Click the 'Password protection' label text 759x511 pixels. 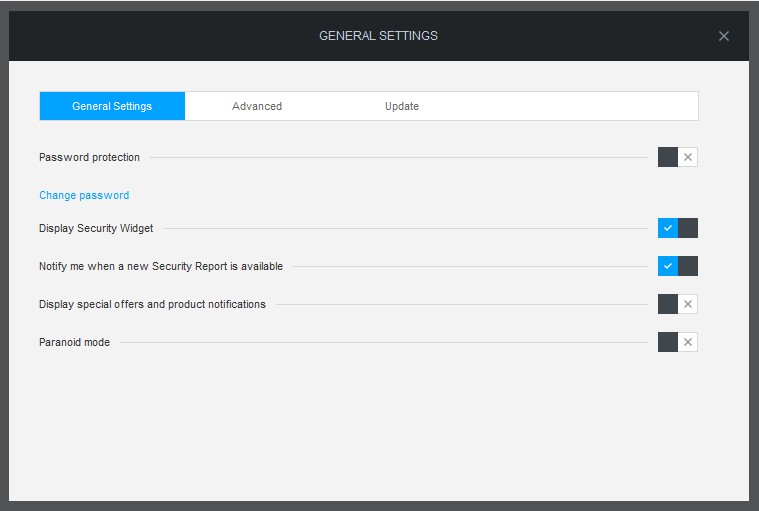[90, 157]
